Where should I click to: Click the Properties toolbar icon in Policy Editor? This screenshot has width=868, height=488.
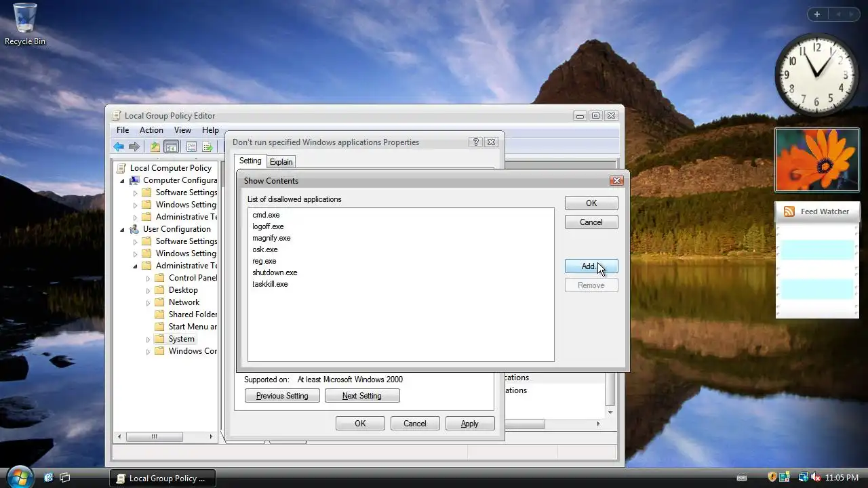click(191, 147)
